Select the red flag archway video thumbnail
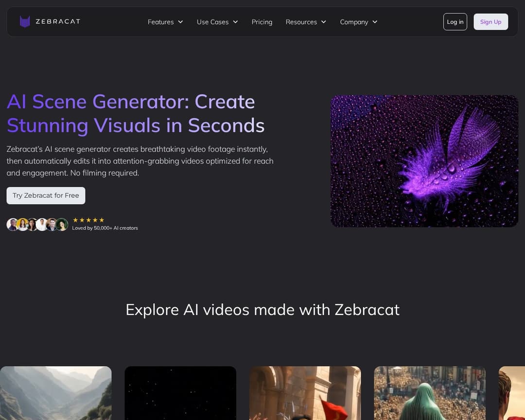 point(305,393)
